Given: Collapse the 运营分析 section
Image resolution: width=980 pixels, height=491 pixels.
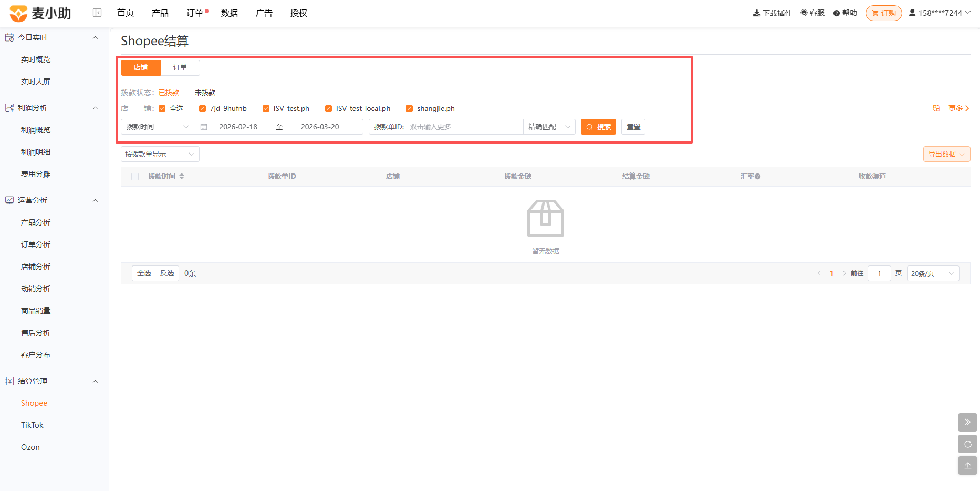Looking at the screenshot, I should click(x=95, y=200).
